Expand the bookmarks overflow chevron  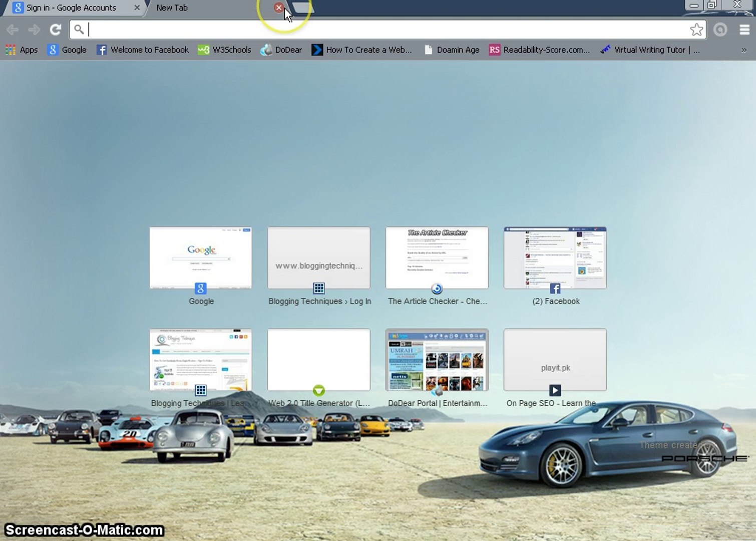point(743,50)
